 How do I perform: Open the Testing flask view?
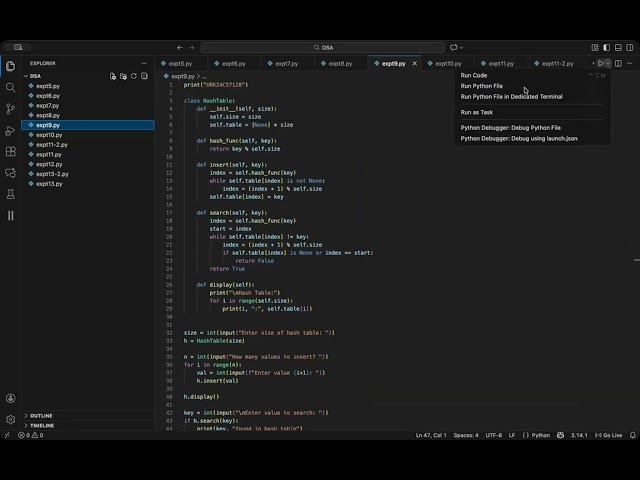click(11, 194)
